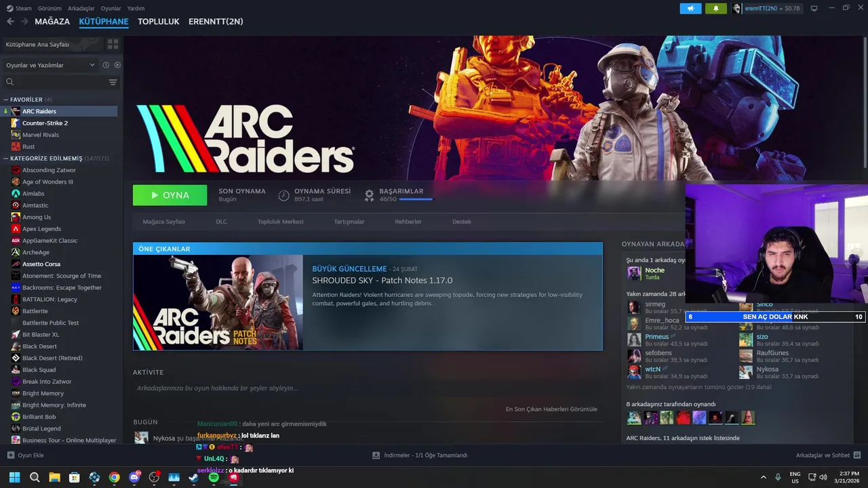Screen dimensions: 868x488
Task: Open advanced filter options icon
Action: tap(113, 82)
